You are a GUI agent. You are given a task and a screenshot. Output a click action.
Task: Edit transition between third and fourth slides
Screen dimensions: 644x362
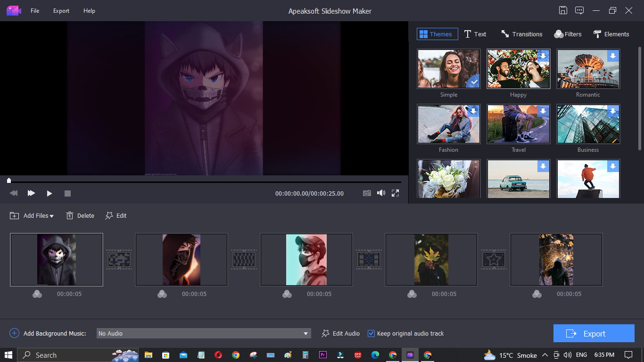pyautogui.click(x=369, y=259)
